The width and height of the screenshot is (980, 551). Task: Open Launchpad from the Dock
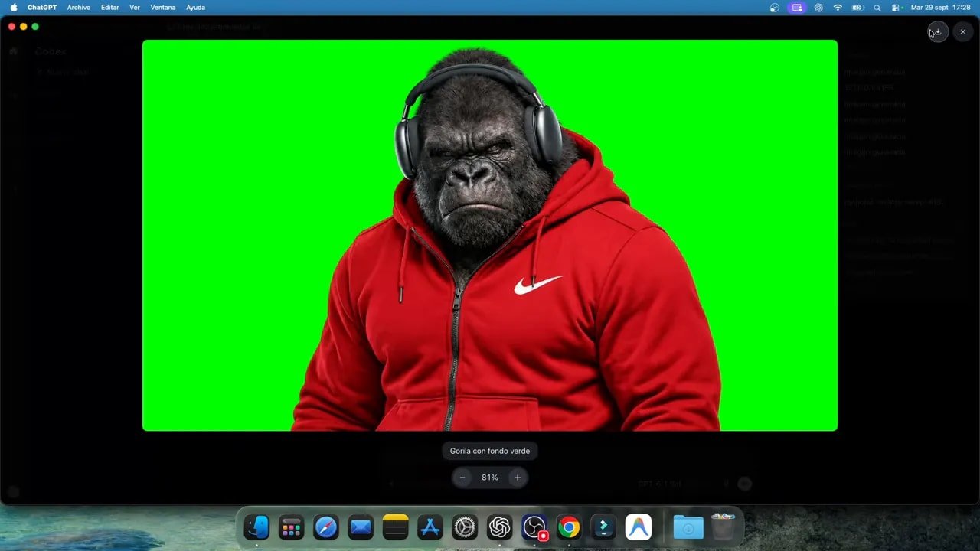pyautogui.click(x=291, y=527)
